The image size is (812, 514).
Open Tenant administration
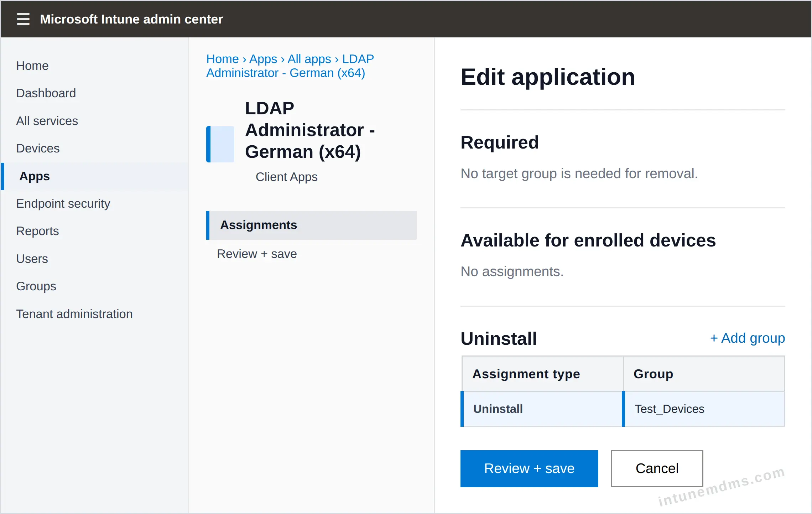coord(74,314)
